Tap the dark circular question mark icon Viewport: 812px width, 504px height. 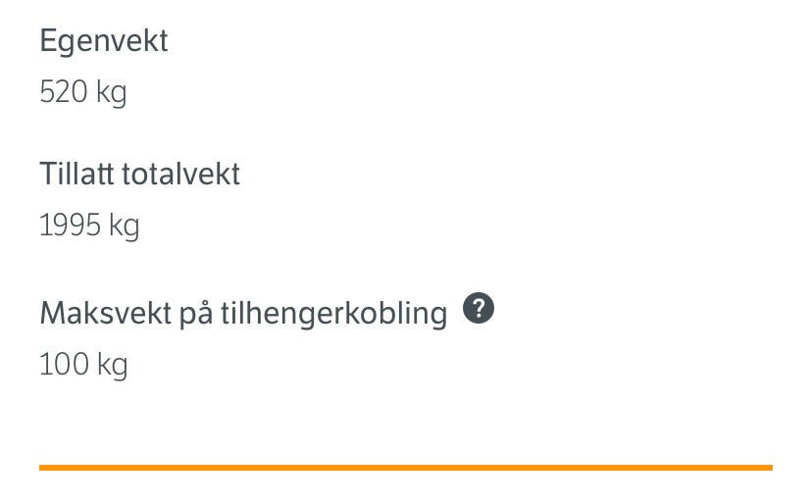(x=479, y=310)
